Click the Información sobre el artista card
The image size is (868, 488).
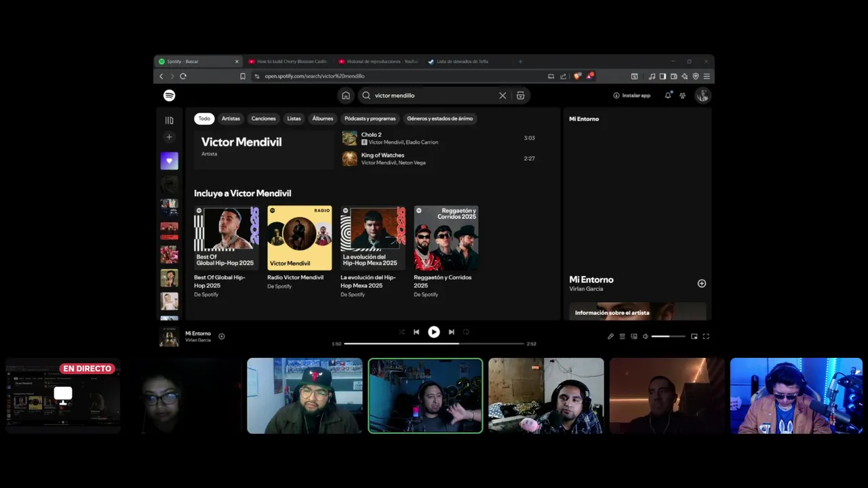637,312
